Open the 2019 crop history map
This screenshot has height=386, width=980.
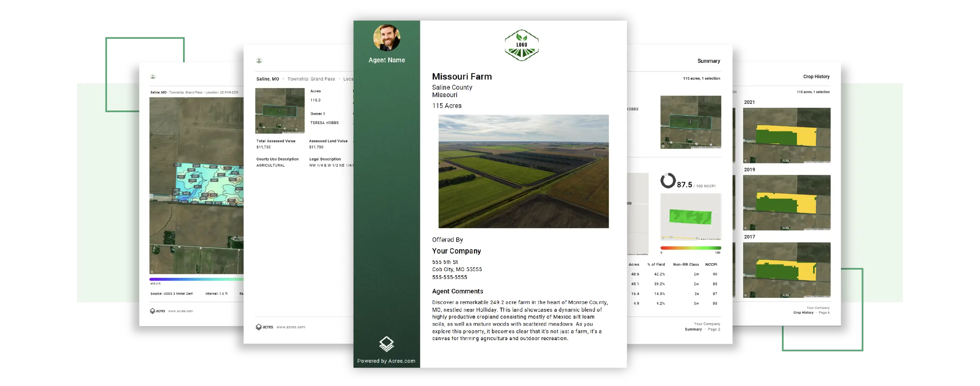(x=786, y=202)
